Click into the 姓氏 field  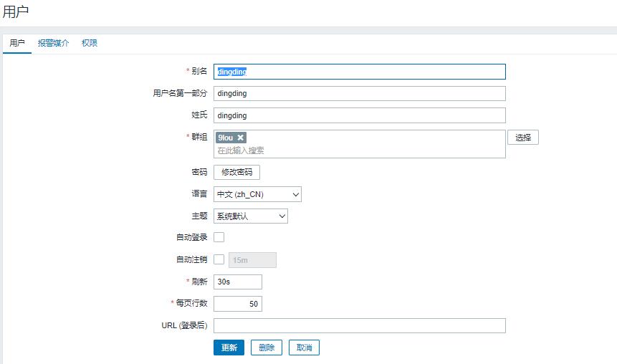[x=359, y=115]
